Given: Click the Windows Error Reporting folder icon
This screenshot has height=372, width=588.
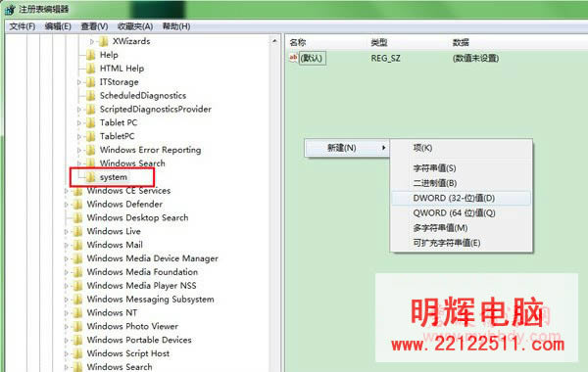Looking at the screenshot, I should (90, 150).
